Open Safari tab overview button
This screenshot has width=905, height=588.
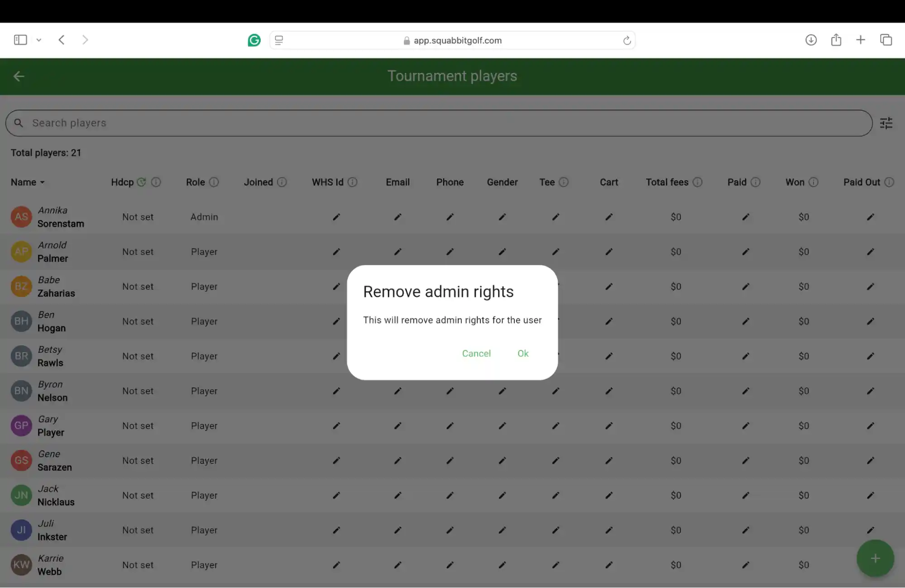[x=886, y=40]
